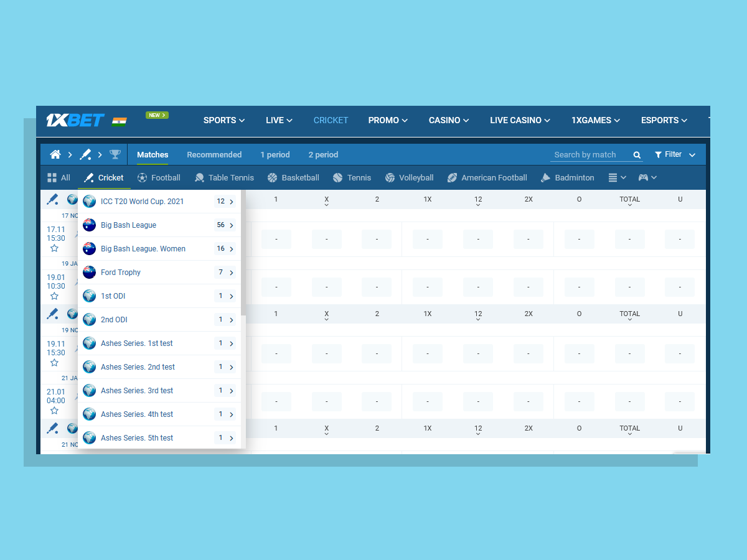Open the Filter dropdown
The width and height of the screenshot is (747, 560).
pos(675,154)
